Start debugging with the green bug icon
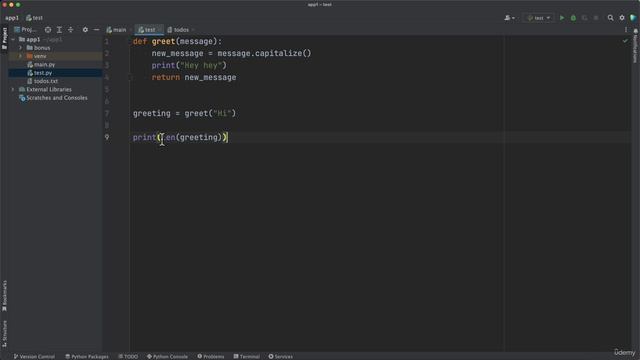640x360 pixels. (x=573, y=18)
